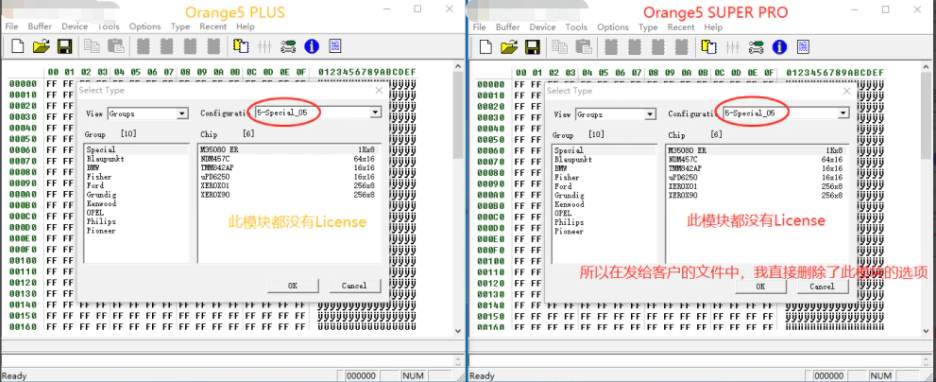
Task: Select Grundig group in Orange5 PLUS dialog
Action: (x=101, y=195)
